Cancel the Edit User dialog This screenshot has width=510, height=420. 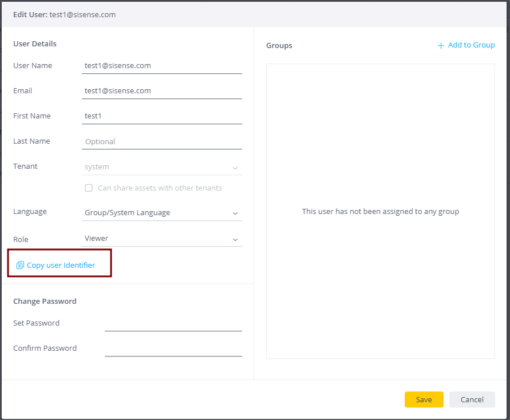point(472,399)
